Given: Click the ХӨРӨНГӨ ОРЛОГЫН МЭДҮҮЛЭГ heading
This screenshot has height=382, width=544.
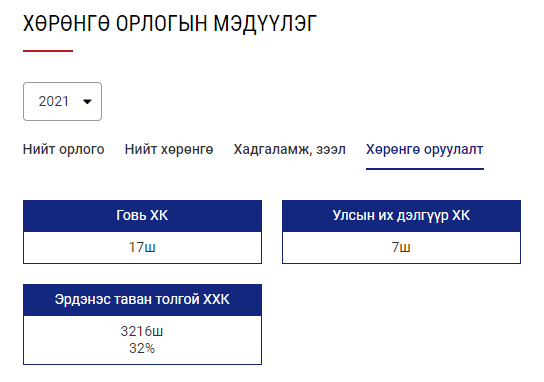Looking at the screenshot, I should (170, 24).
